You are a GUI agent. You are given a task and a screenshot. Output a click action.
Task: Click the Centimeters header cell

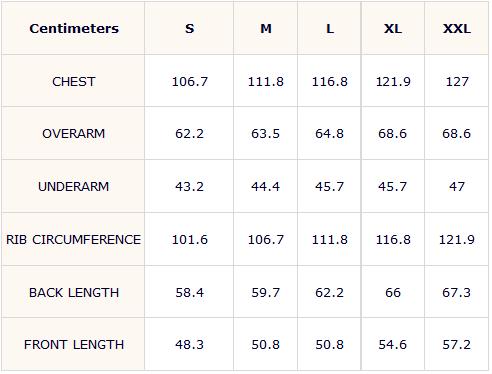(x=74, y=28)
